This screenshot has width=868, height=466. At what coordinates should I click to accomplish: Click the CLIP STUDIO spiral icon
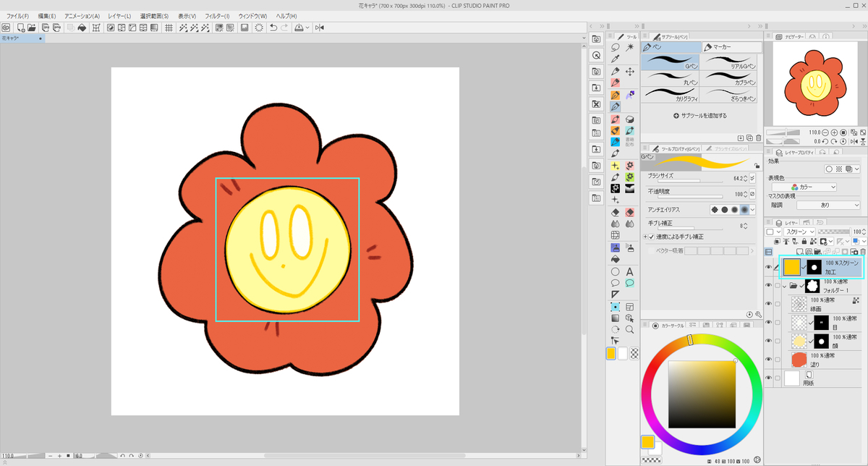pos(6,27)
